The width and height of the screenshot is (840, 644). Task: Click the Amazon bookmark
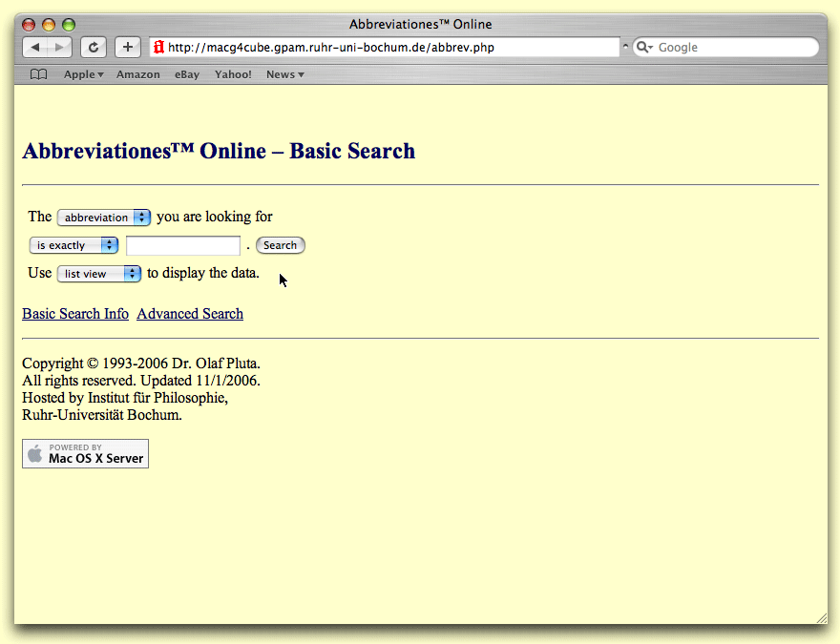click(138, 74)
